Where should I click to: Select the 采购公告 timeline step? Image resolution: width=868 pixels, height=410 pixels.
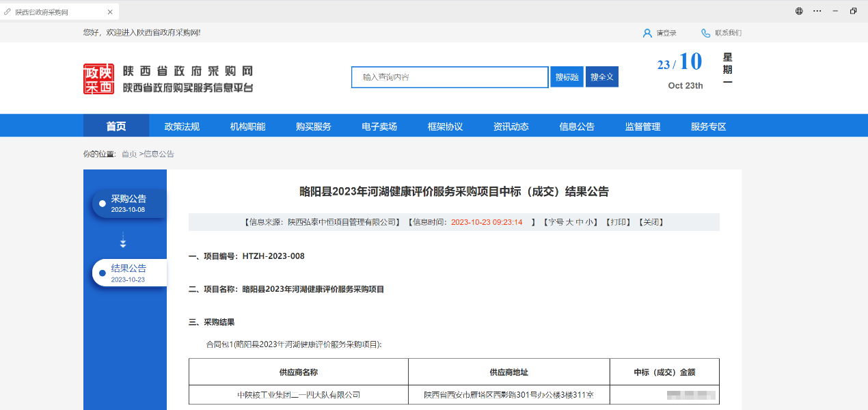click(x=129, y=203)
